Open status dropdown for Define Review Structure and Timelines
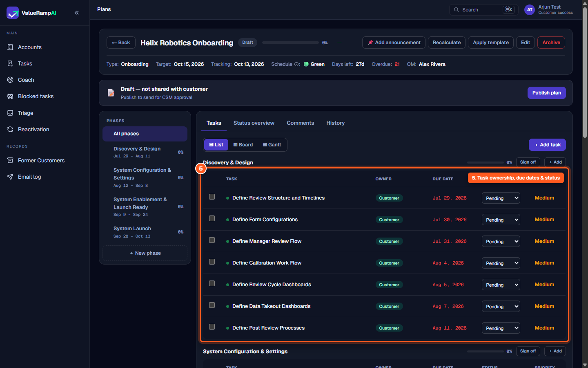 click(501, 198)
